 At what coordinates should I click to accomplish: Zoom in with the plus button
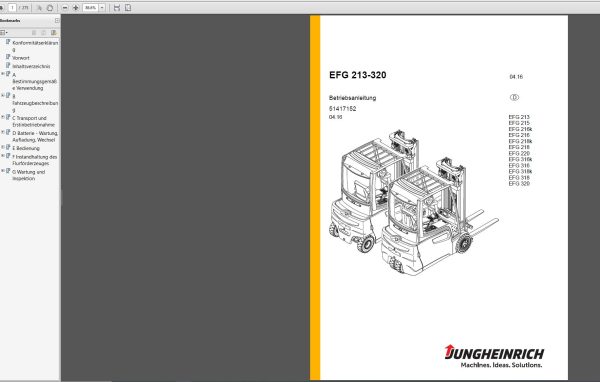point(76,8)
